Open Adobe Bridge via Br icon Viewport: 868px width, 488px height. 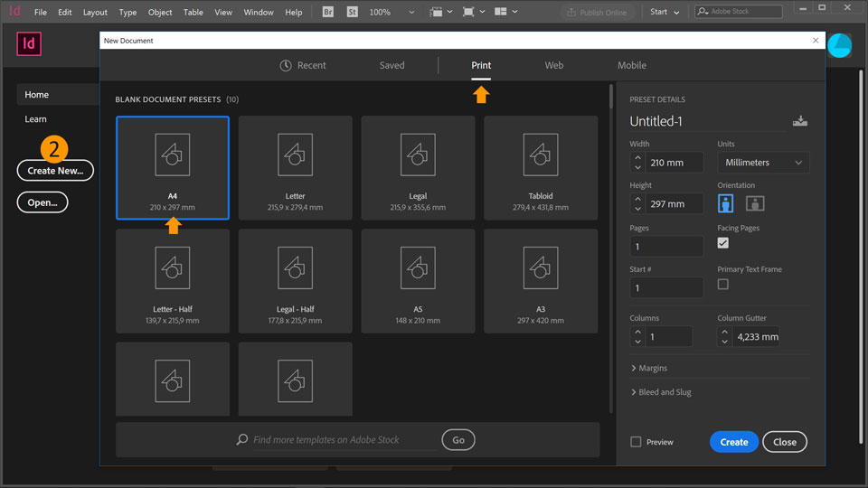click(327, 12)
